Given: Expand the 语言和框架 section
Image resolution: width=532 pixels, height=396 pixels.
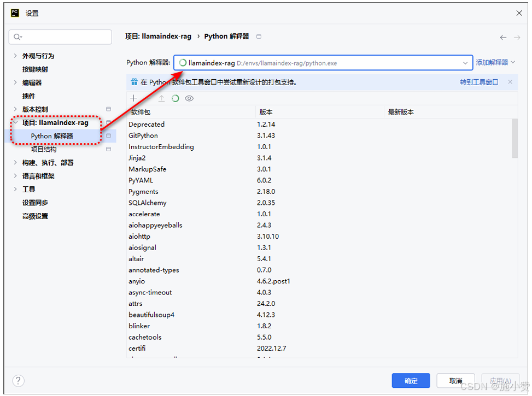Looking at the screenshot, I should (x=15, y=176).
